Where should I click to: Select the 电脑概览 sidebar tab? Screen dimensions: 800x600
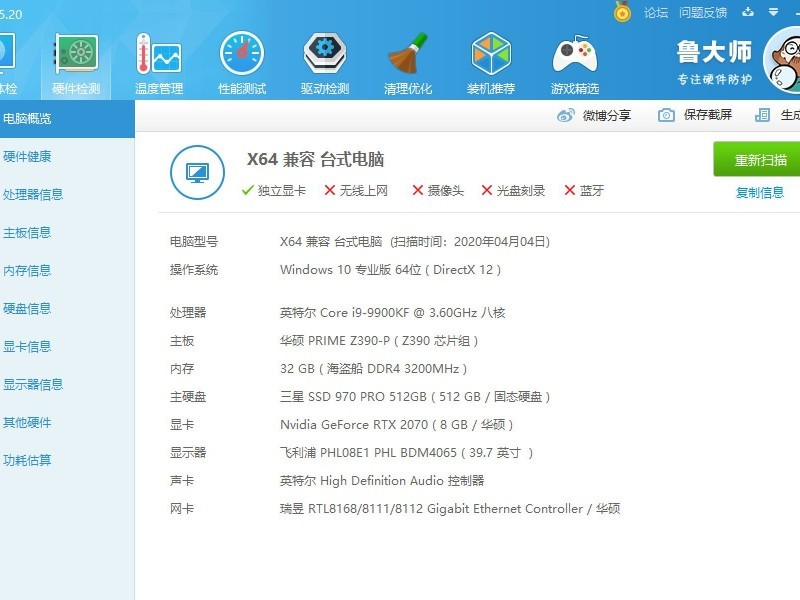point(67,119)
